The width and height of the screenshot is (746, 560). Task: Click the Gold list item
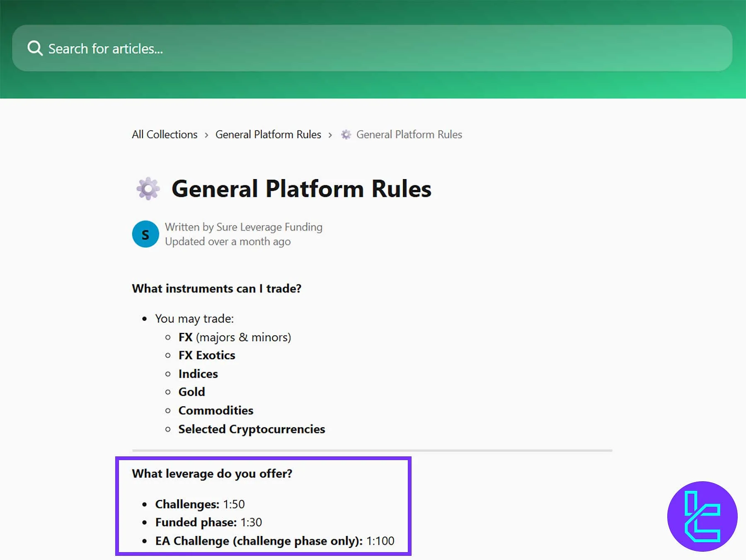(191, 392)
